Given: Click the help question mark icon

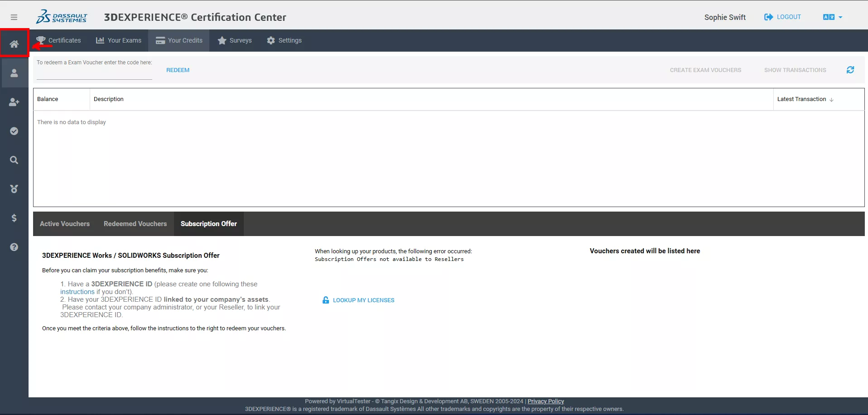Looking at the screenshot, I should tap(14, 247).
